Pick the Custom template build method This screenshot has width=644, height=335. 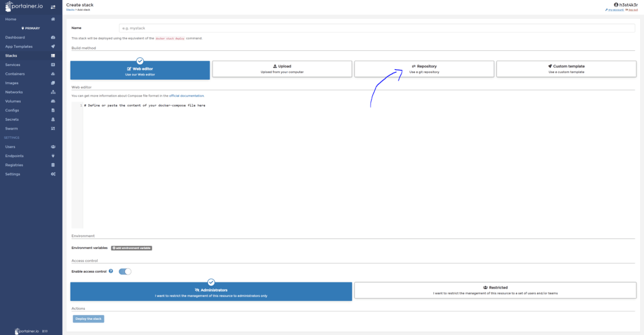pyautogui.click(x=566, y=69)
